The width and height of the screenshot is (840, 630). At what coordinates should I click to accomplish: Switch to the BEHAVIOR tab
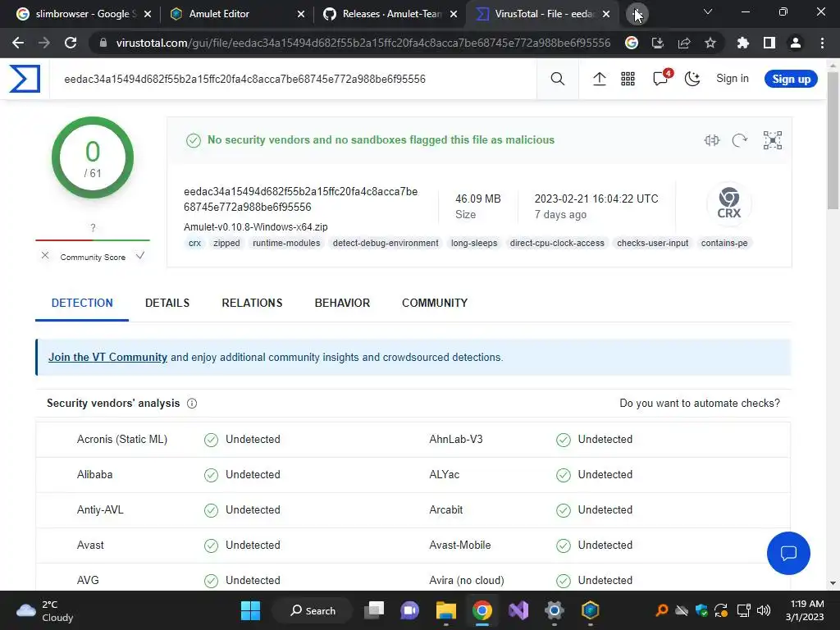pyautogui.click(x=342, y=303)
